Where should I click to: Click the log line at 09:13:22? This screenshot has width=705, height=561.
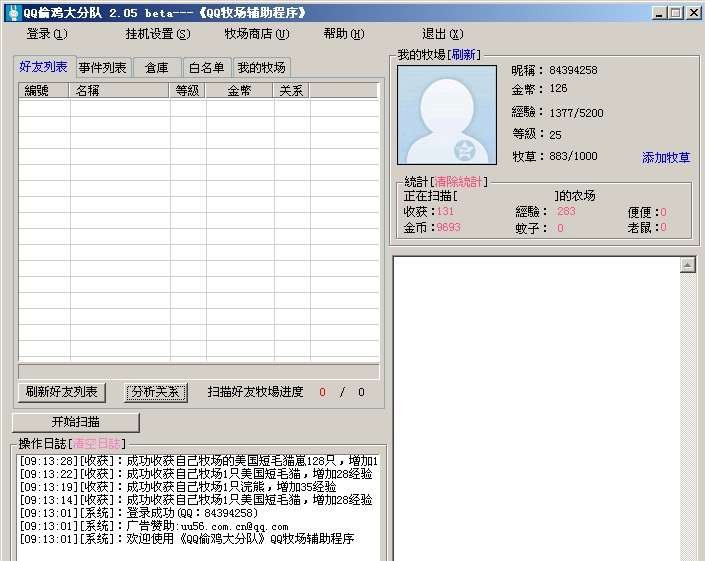pos(196,474)
